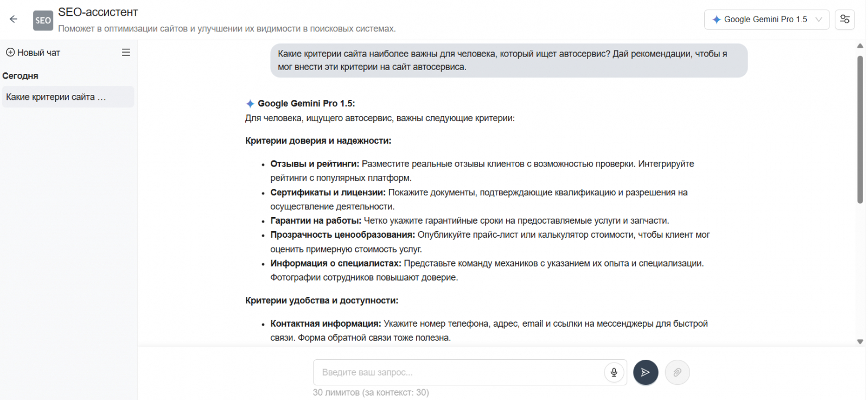
Task: Focus the "Введите ваш запрос..." input field
Action: point(458,372)
